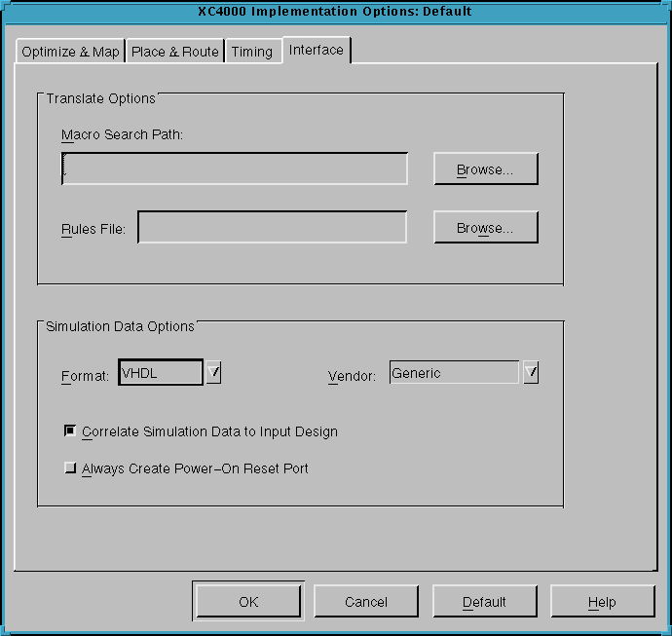672x636 pixels.
Task: Dismiss the dialog with Cancel
Action: pos(366,601)
